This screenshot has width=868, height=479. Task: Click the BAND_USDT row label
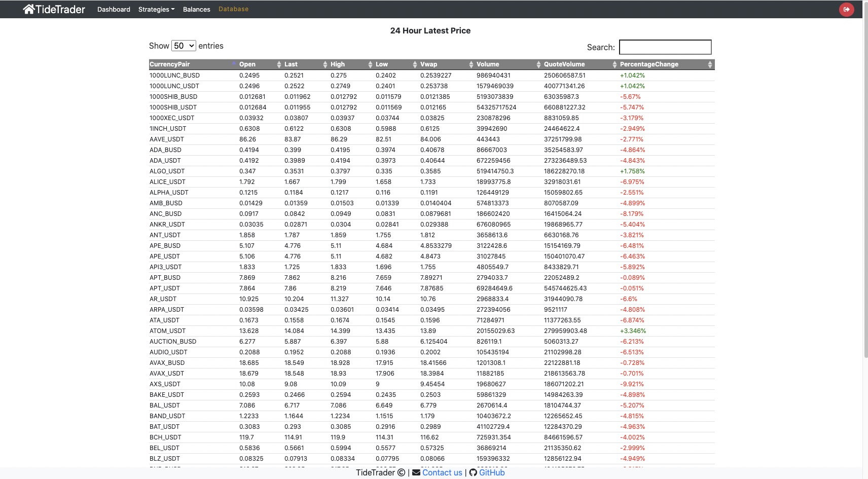pyautogui.click(x=167, y=416)
